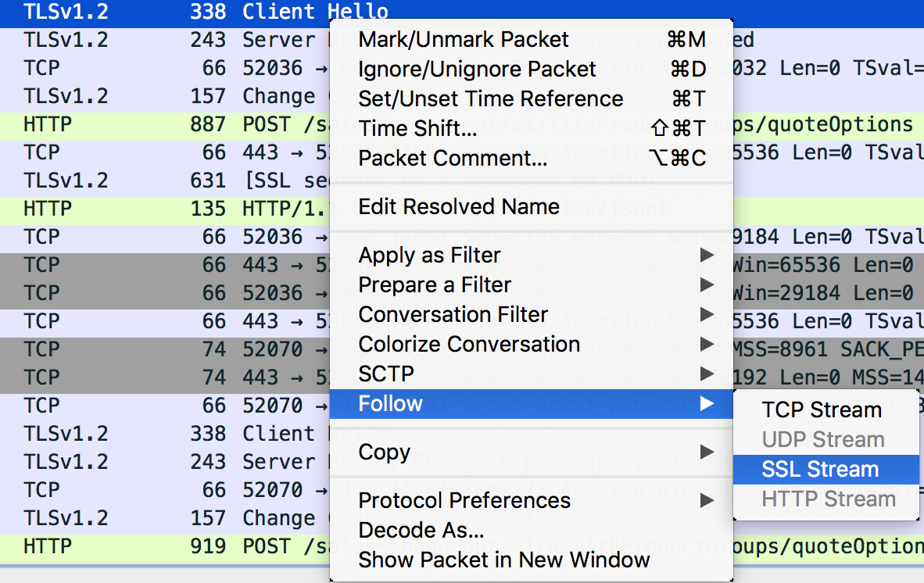This screenshot has width=924, height=583.
Task: Open the Copy submenu
Action: click(382, 452)
